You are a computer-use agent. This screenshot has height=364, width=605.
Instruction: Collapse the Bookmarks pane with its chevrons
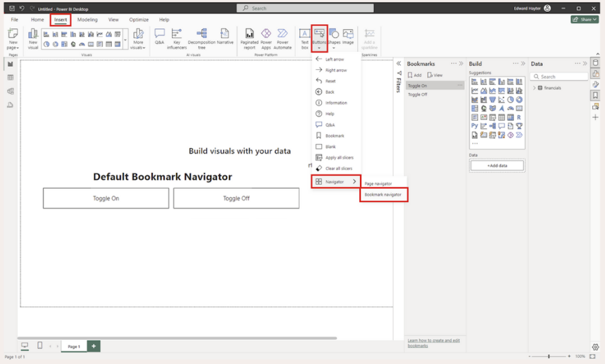(461, 64)
